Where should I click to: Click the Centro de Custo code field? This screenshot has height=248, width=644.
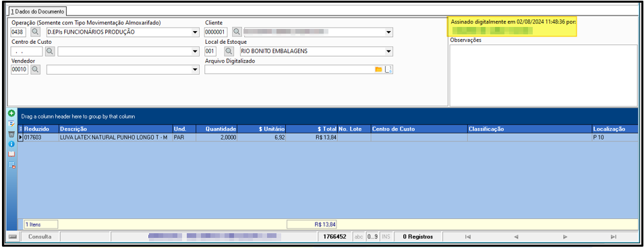coord(27,51)
